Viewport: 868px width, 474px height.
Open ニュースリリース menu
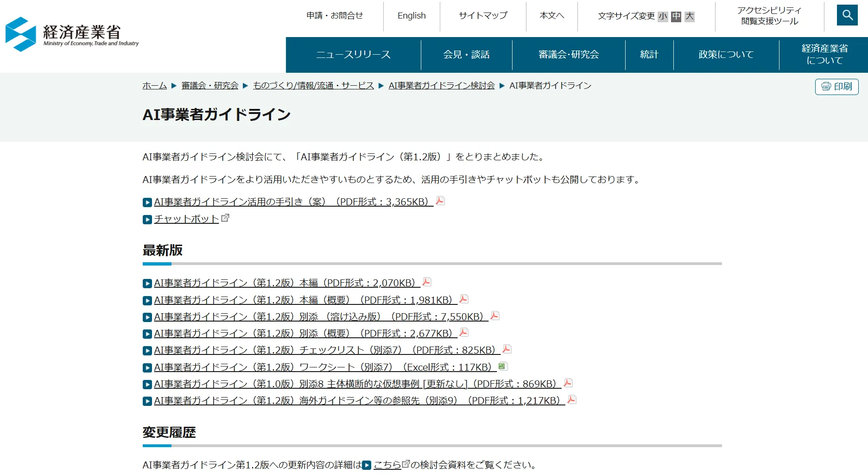(x=353, y=55)
